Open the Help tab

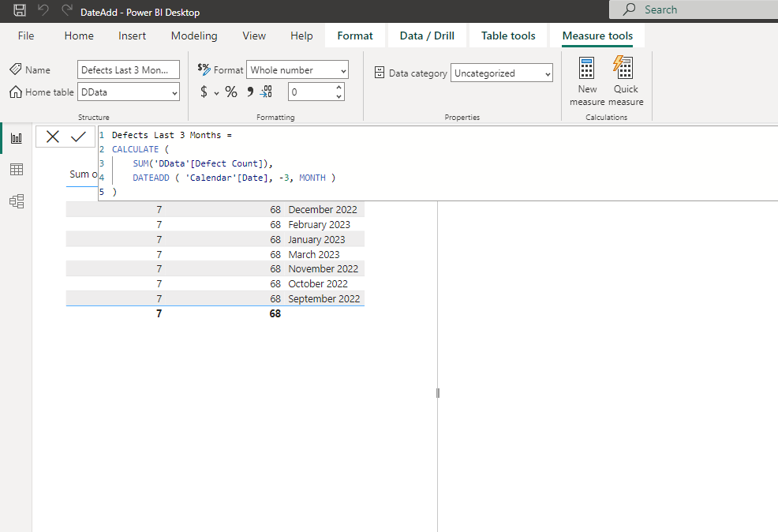[301, 36]
